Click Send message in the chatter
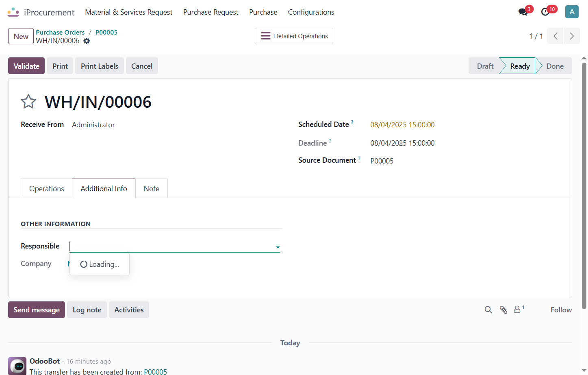The height and width of the screenshot is (375, 588). coord(37,310)
